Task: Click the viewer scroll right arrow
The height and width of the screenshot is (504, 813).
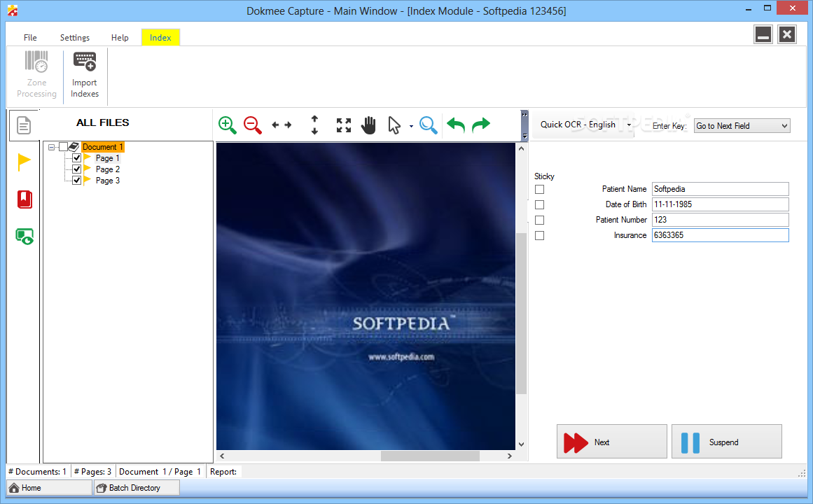Action: click(x=510, y=456)
